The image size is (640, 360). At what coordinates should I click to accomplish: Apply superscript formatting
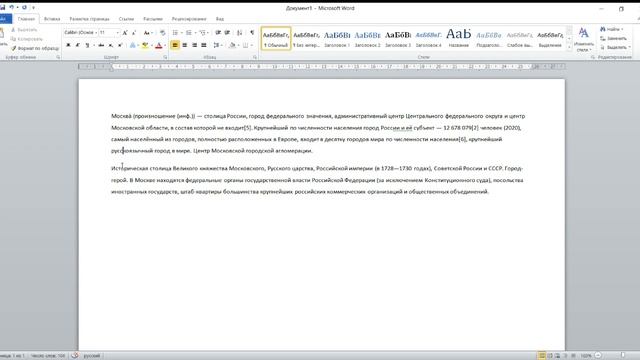click(120, 45)
